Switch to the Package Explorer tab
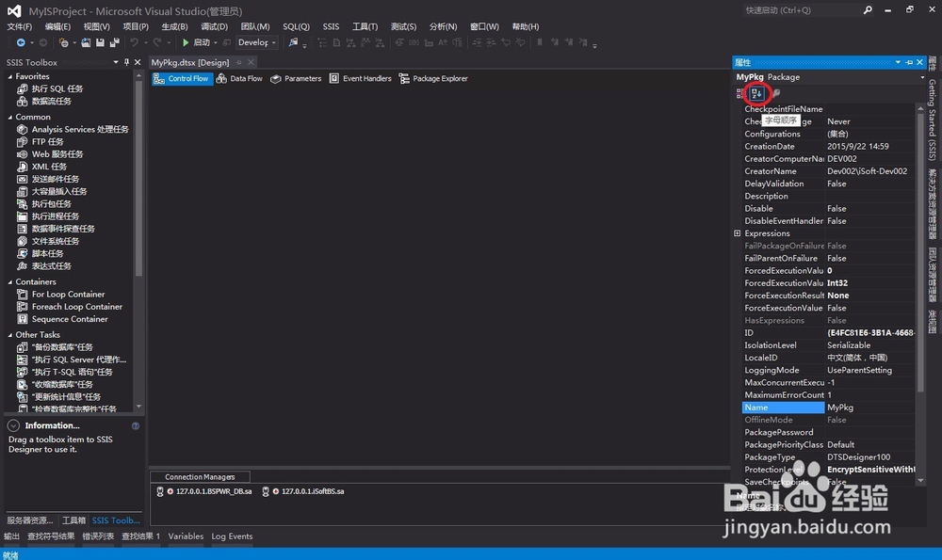The height and width of the screenshot is (560, 942). click(433, 79)
